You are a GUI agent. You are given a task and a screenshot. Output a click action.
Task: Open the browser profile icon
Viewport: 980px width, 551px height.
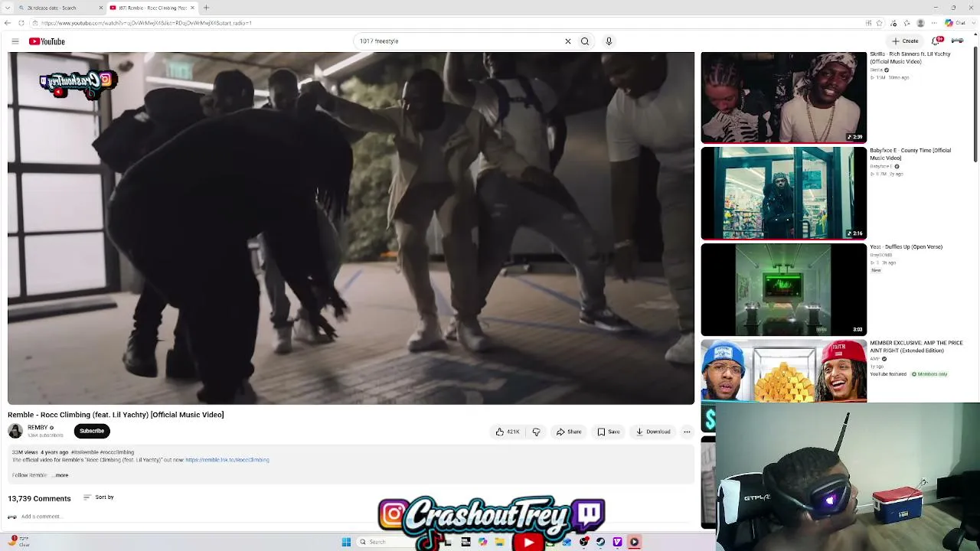click(x=920, y=23)
